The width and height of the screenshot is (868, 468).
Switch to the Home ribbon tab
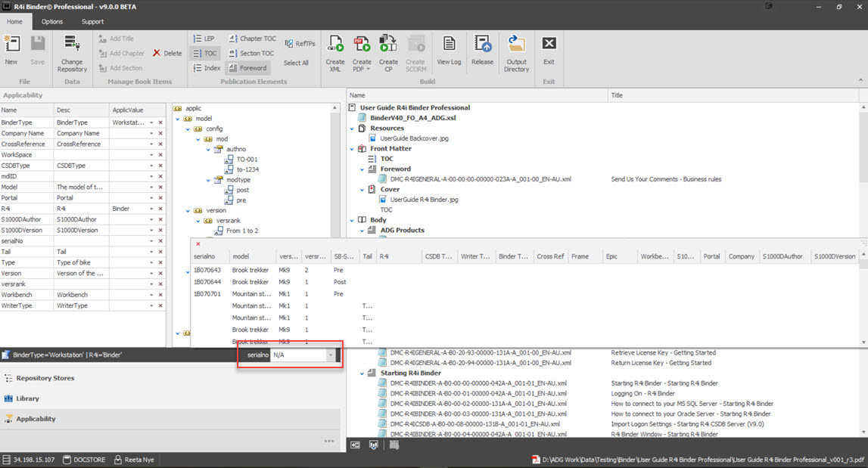[15, 22]
